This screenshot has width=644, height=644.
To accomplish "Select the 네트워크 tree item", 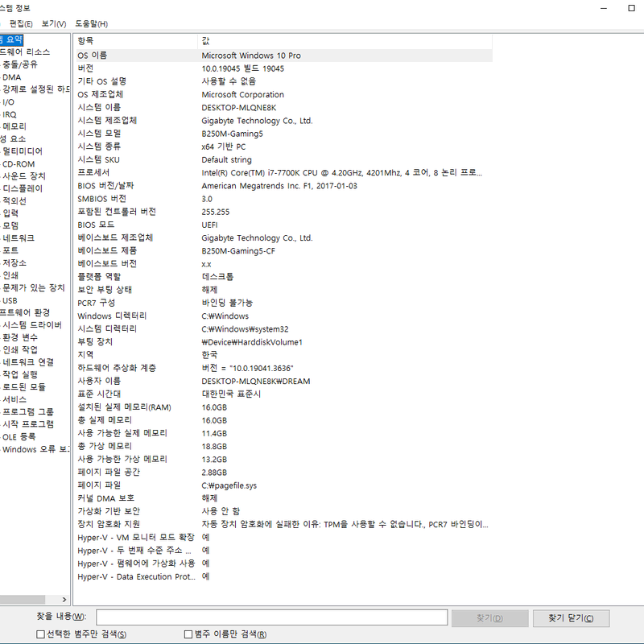I will pyautogui.click(x=19, y=238).
